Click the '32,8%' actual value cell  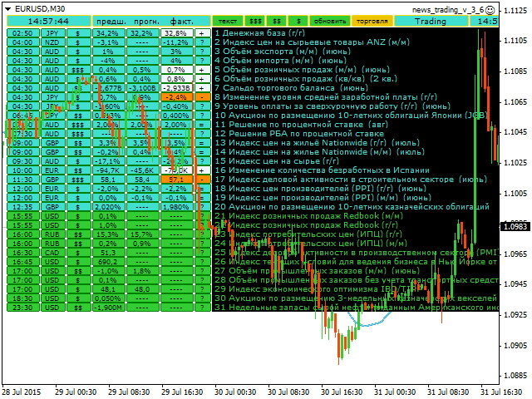pos(176,33)
